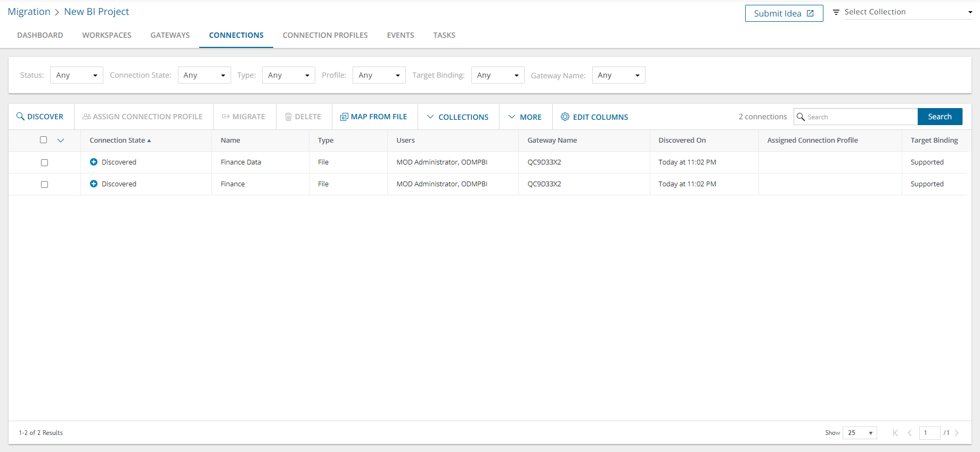Expand the Collections menu
Viewport: 980px width, 452px height.
[458, 117]
